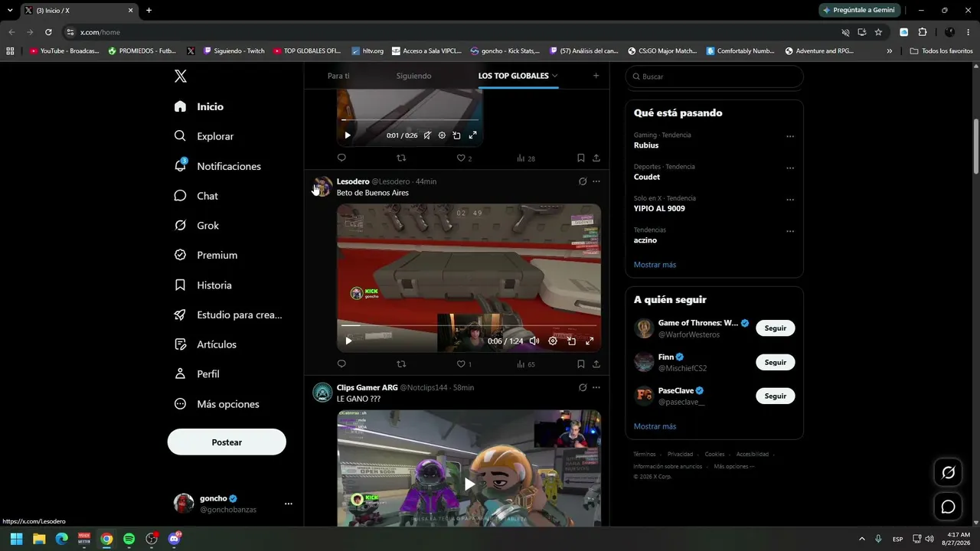
Task: View analytics of Lesodero's post with 65 views
Action: coord(526,364)
